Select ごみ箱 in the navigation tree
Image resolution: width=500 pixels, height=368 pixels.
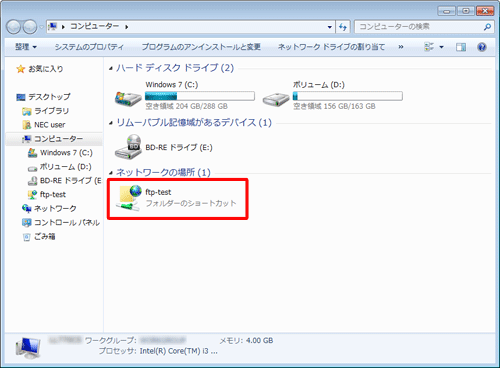coord(44,236)
